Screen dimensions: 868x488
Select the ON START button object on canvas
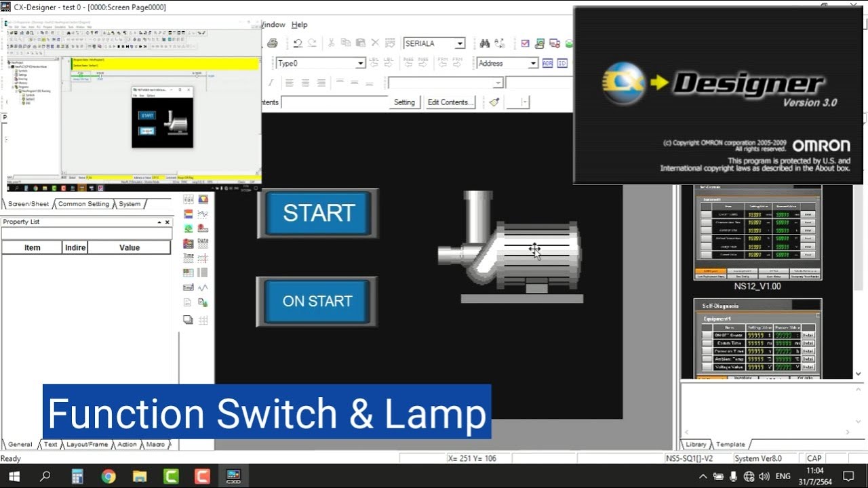(317, 302)
